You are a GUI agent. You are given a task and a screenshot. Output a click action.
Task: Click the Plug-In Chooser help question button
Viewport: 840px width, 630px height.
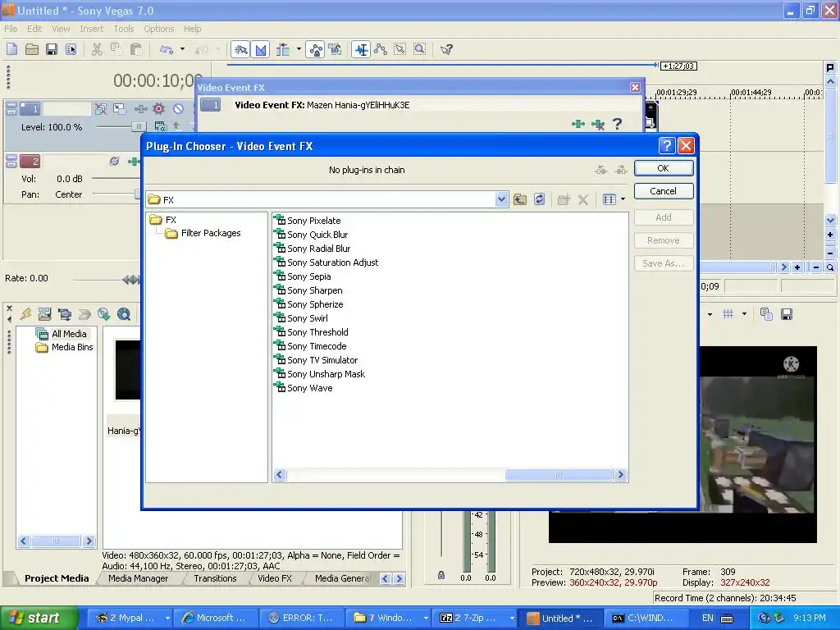click(x=666, y=146)
